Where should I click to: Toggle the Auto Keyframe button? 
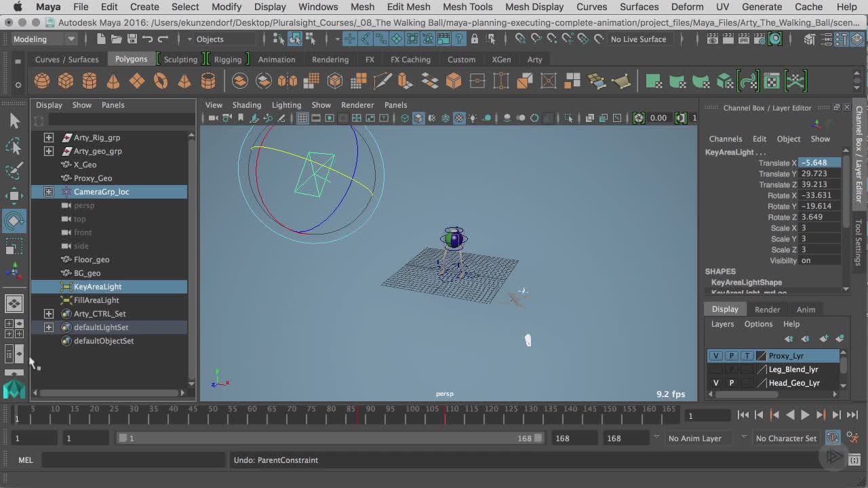click(833, 438)
